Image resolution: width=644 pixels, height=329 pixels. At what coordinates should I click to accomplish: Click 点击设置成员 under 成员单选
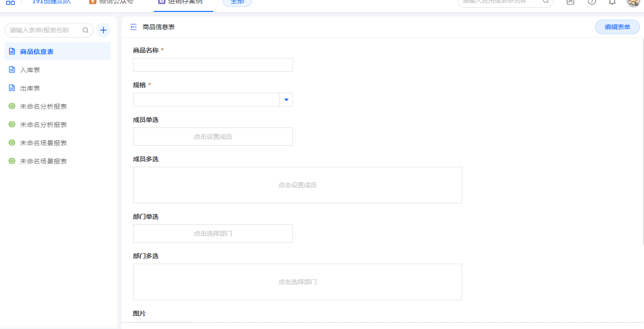tap(213, 137)
